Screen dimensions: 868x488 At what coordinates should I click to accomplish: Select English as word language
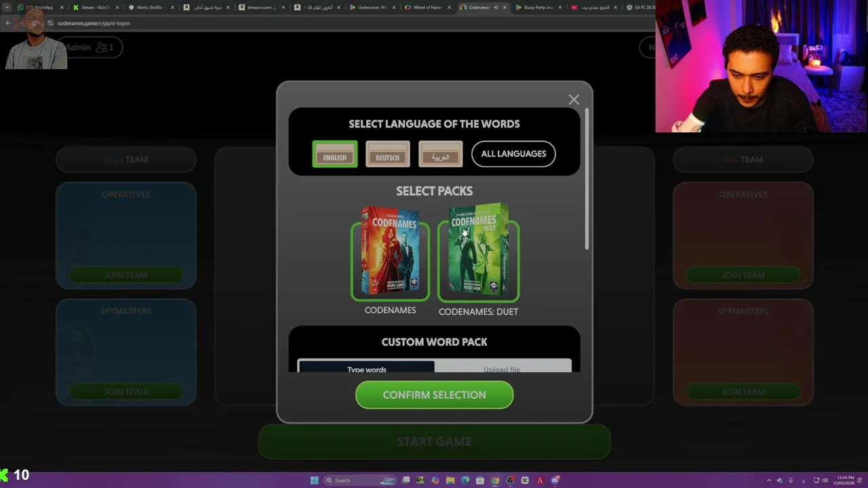pos(334,154)
